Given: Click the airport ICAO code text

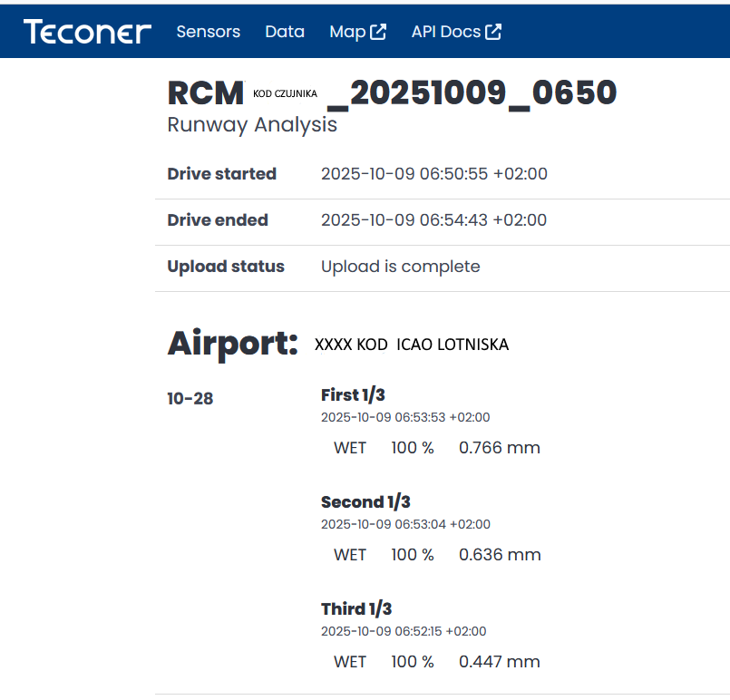Looking at the screenshot, I should [412, 345].
